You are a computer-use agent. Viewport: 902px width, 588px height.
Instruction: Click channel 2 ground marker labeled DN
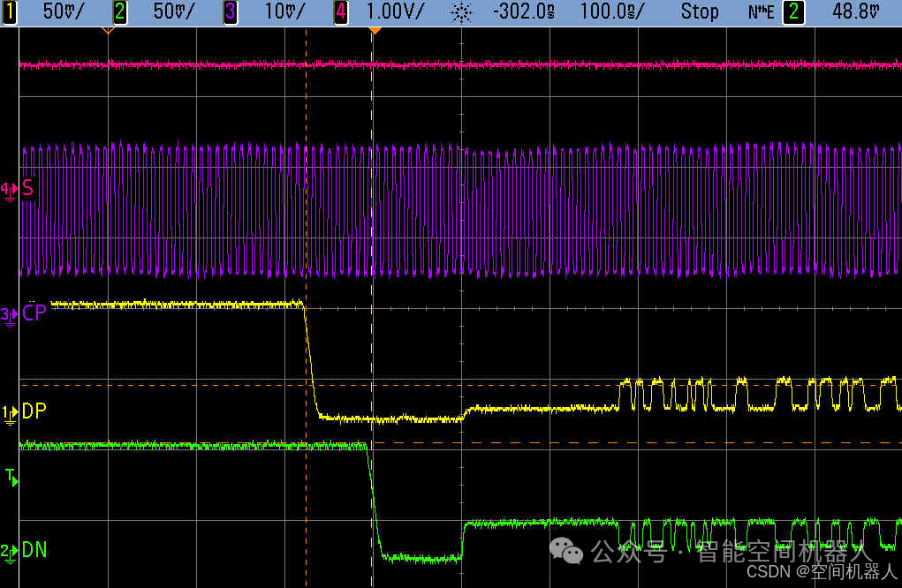click(x=9, y=553)
